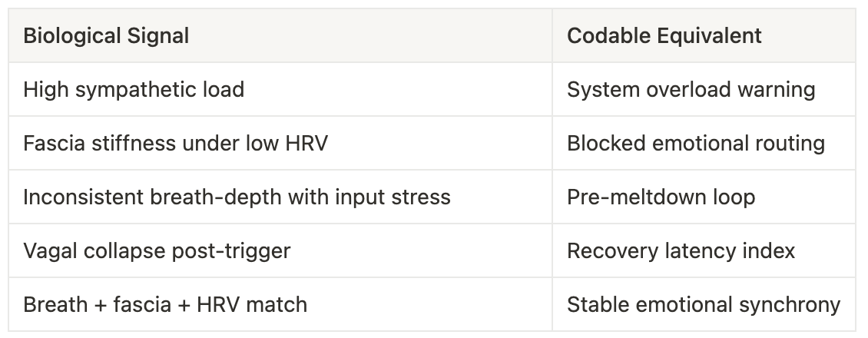The width and height of the screenshot is (868, 338).
Task: Click the Recovery latency index cell
Action: pyautogui.click(x=704, y=250)
